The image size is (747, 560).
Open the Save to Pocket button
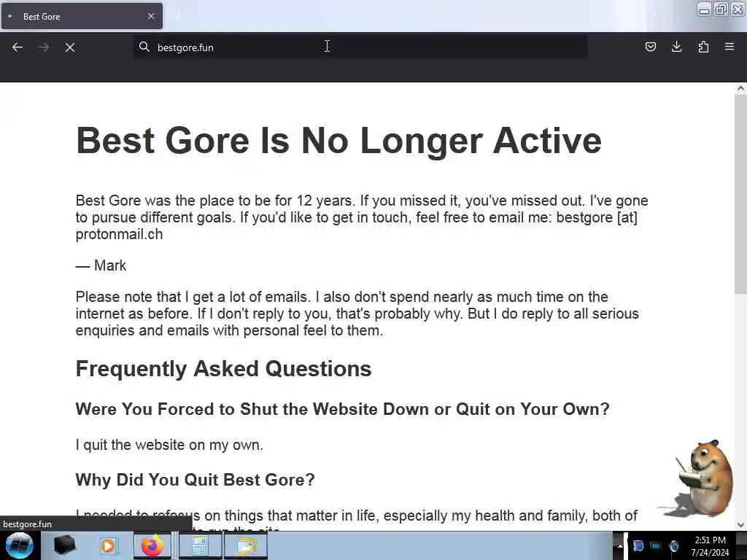click(x=650, y=47)
